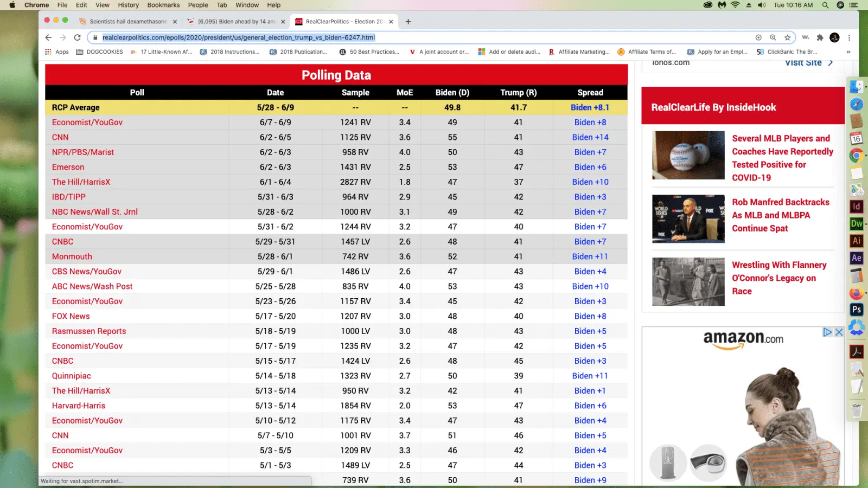Image resolution: width=868 pixels, height=488 pixels.
Task: Reload the current page
Action: pos(77,37)
